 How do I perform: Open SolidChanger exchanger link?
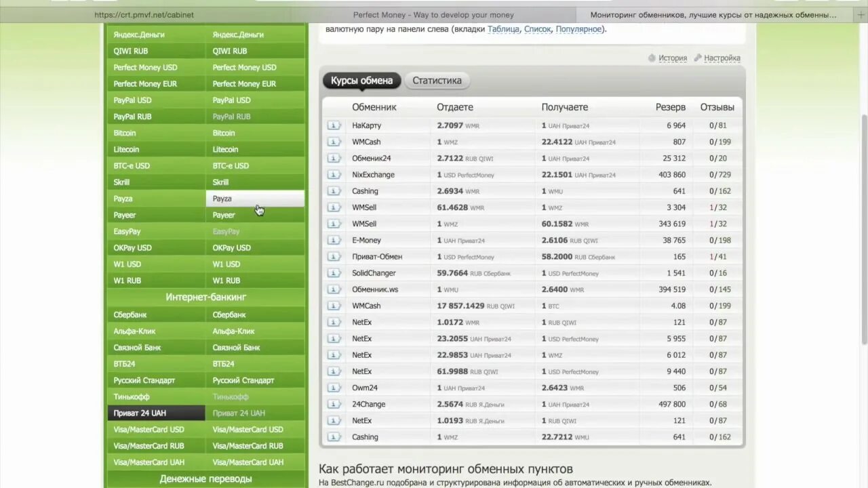374,273
